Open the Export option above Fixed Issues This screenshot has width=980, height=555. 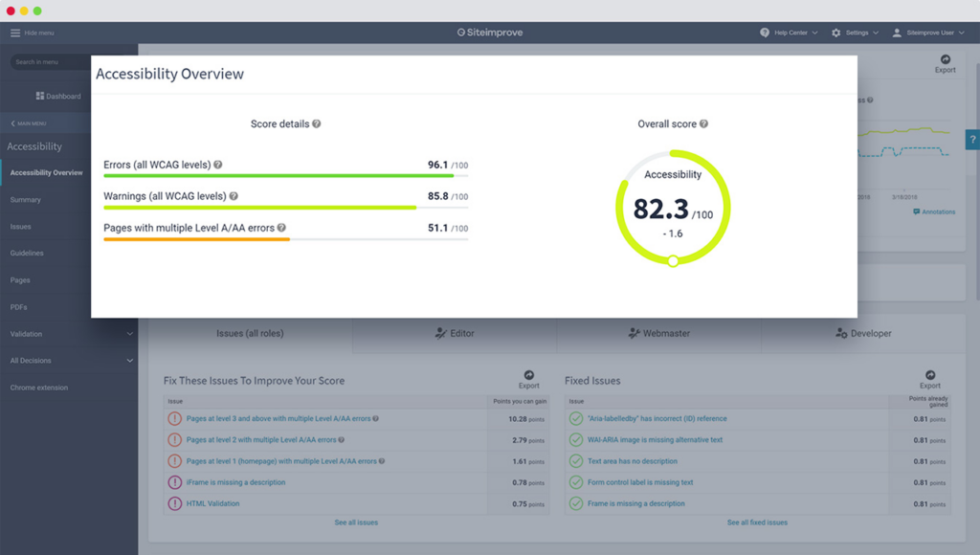[929, 375]
